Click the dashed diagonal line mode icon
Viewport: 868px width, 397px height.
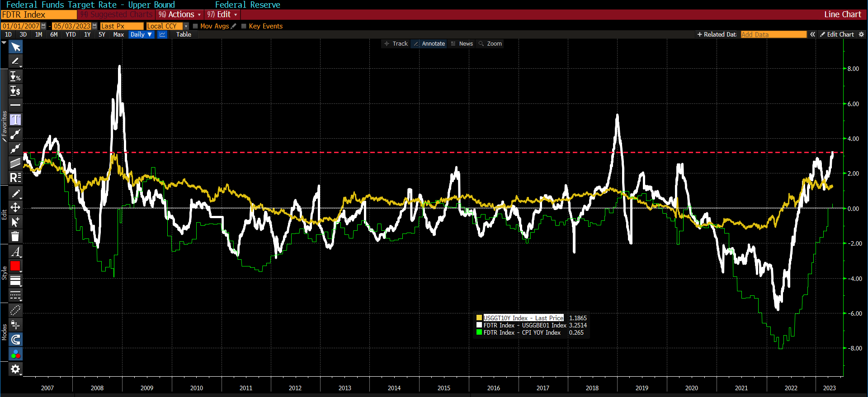coord(15,310)
